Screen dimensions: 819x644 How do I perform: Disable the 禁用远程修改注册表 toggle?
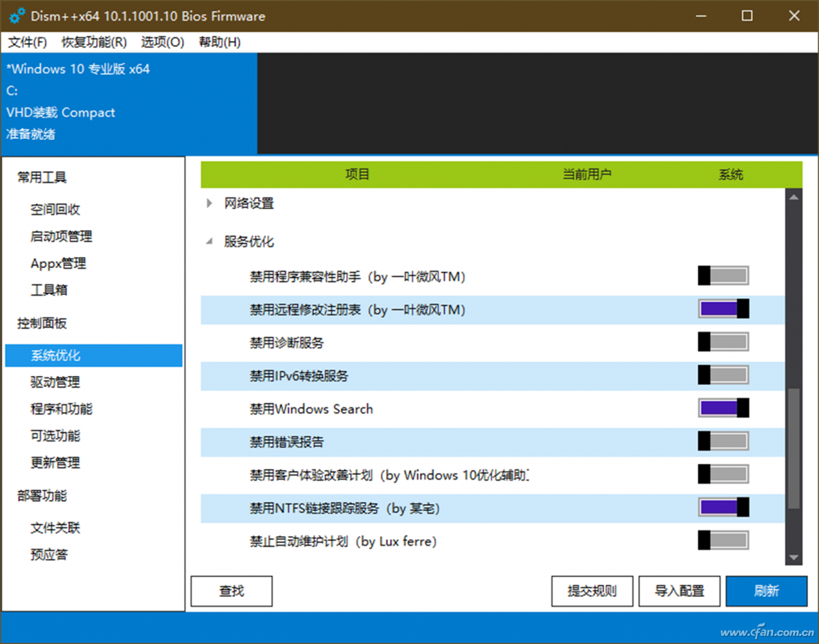[723, 308]
